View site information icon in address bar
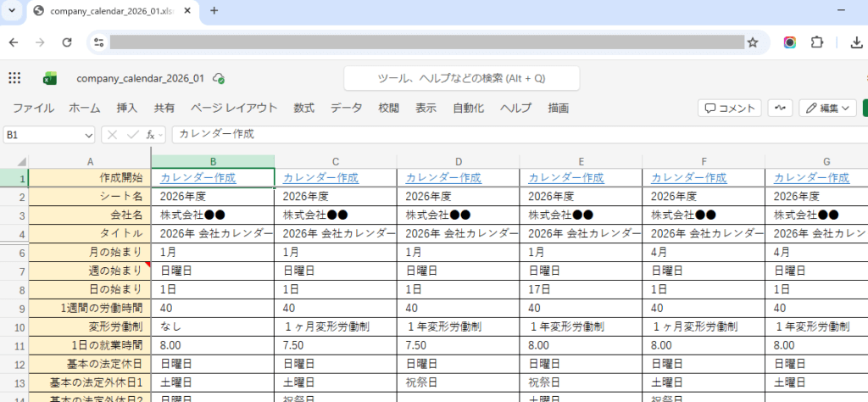 click(98, 42)
